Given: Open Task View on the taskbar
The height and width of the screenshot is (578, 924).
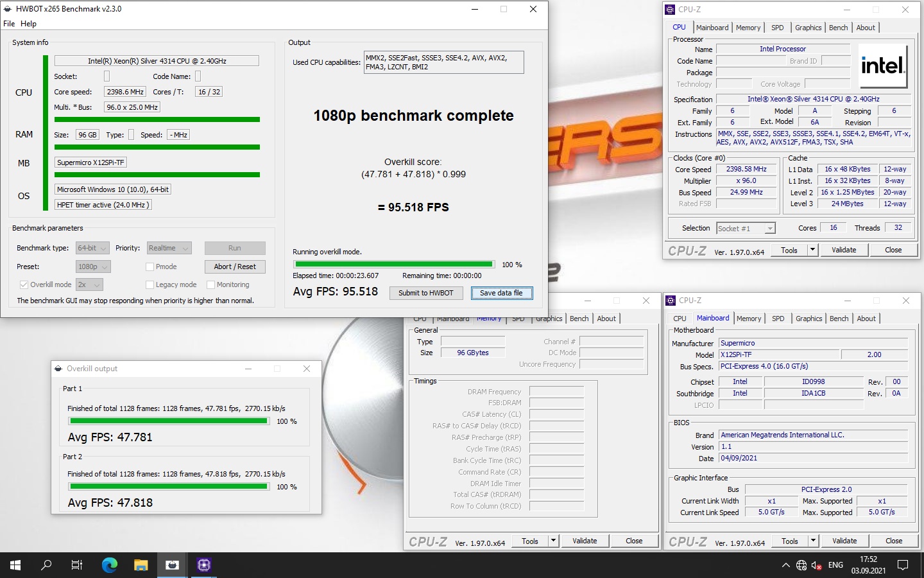Looking at the screenshot, I should pyautogui.click(x=77, y=565).
